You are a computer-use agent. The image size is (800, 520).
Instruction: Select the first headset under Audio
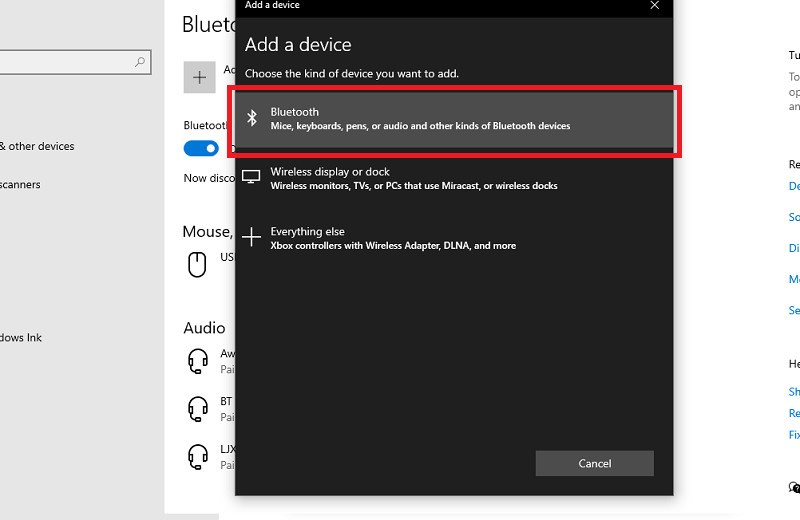[x=198, y=361]
